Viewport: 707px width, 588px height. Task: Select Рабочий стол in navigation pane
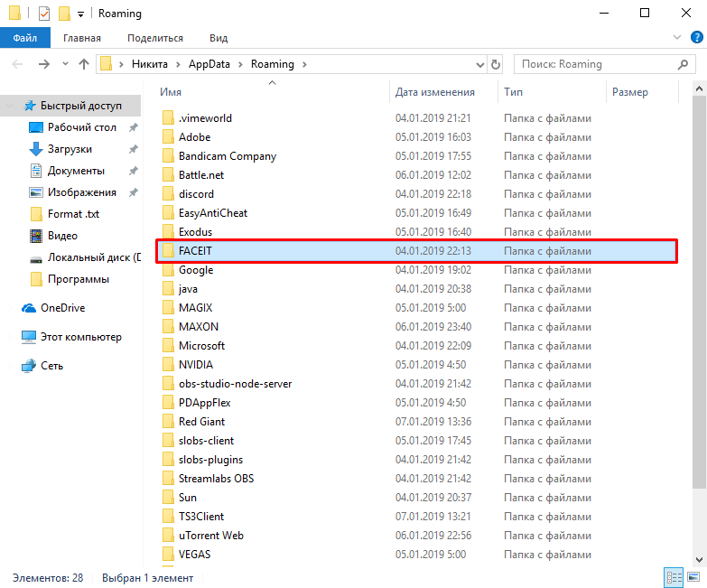(82, 127)
